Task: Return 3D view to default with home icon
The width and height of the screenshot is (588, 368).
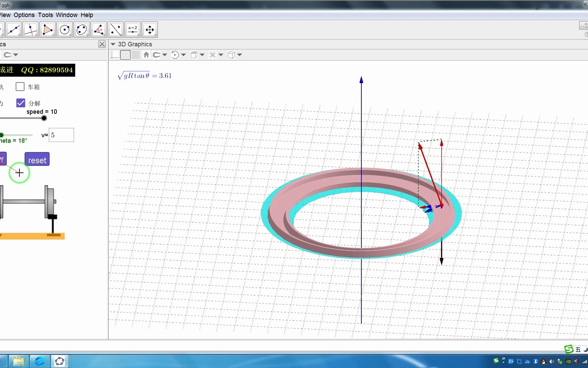Action: 146,55
